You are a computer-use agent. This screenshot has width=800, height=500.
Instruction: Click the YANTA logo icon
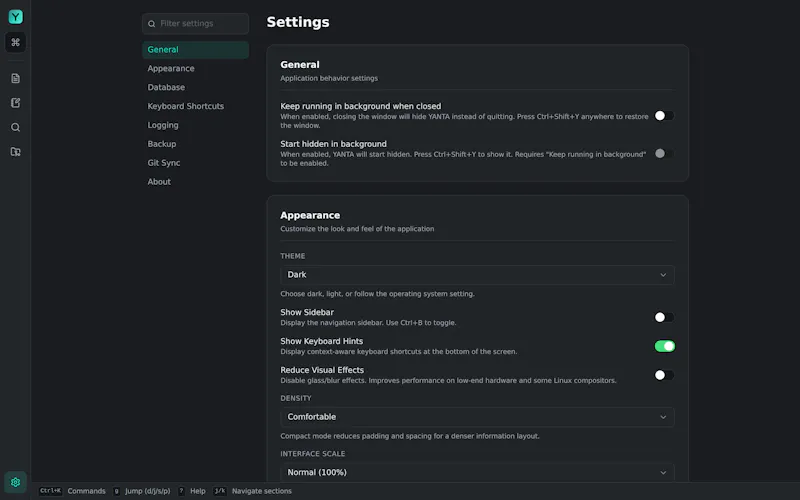pos(15,17)
